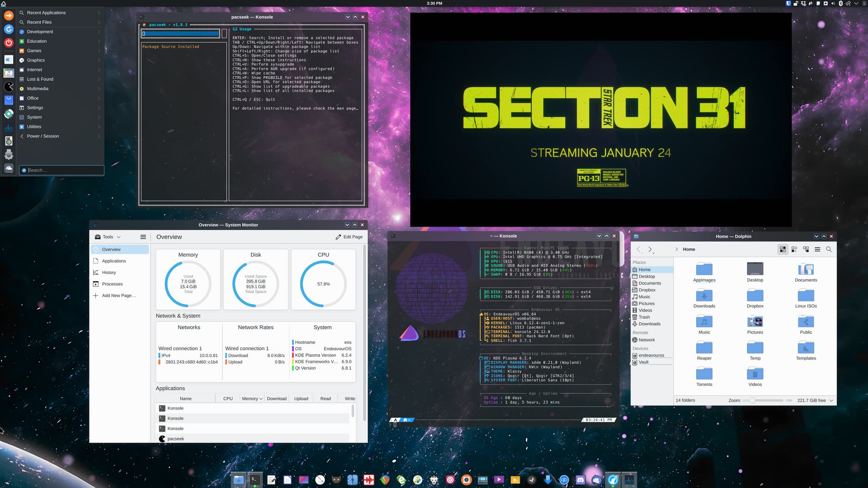Expand the Development submenu in launcher
The width and height of the screenshot is (868, 488).
click(60, 32)
